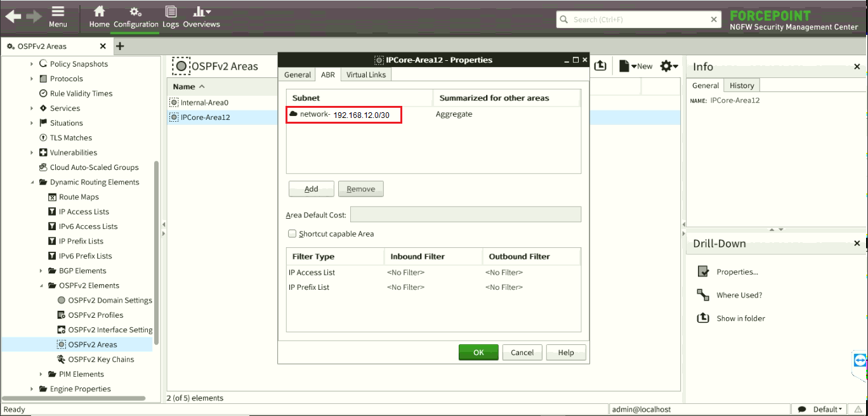Select OSPFv2 Key Chains in tree

tap(101, 360)
